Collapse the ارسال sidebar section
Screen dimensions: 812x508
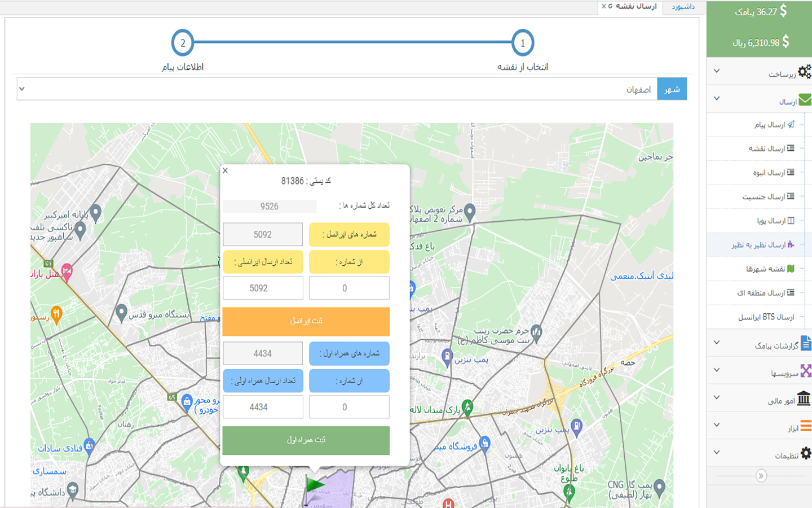point(759,99)
